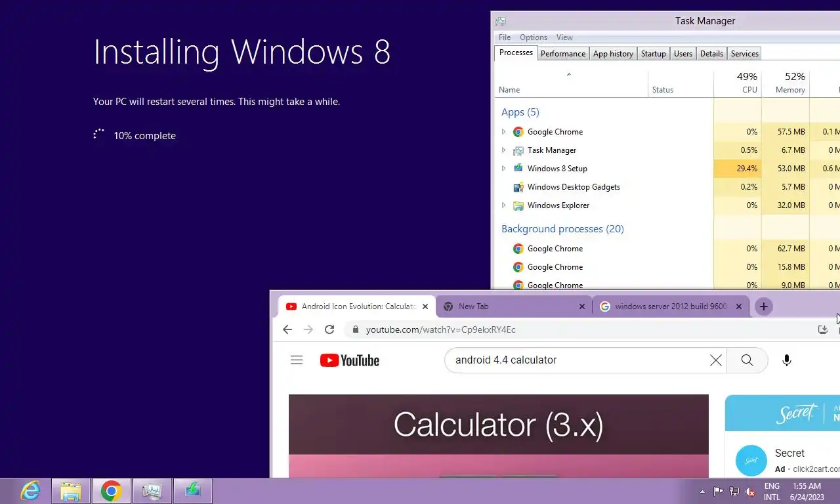The width and height of the screenshot is (840, 504).
Task: Switch to the Services tab
Action: [745, 54]
